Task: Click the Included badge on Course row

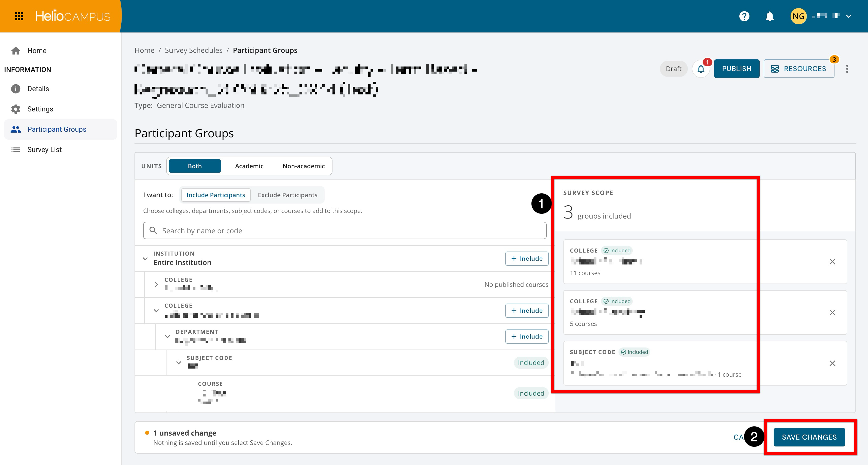Action: pyautogui.click(x=531, y=393)
